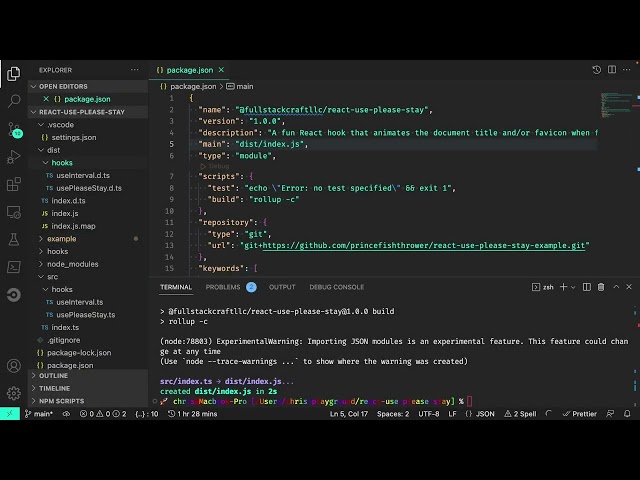Maximize panel size with chevron up
Image resolution: width=640 pixels, height=480 pixels.
[x=616, y=287]
